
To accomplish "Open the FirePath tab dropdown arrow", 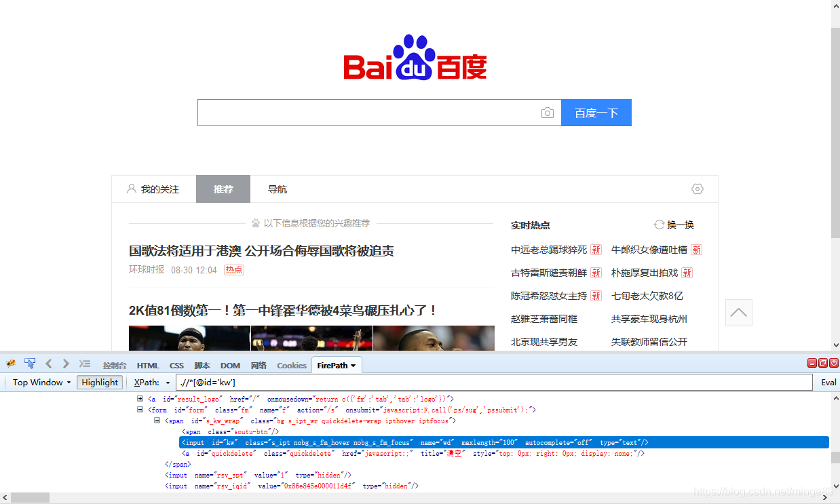I will click(354, 366).
